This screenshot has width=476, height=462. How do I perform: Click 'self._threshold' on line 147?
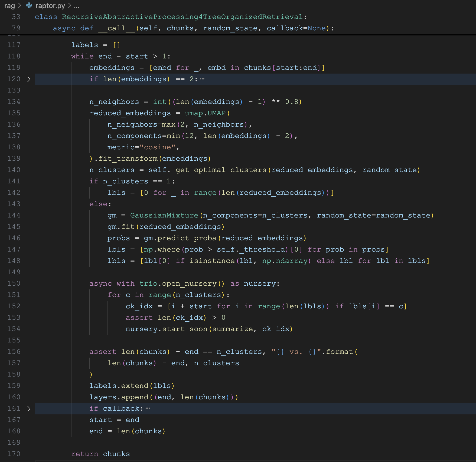coord(251,249)
